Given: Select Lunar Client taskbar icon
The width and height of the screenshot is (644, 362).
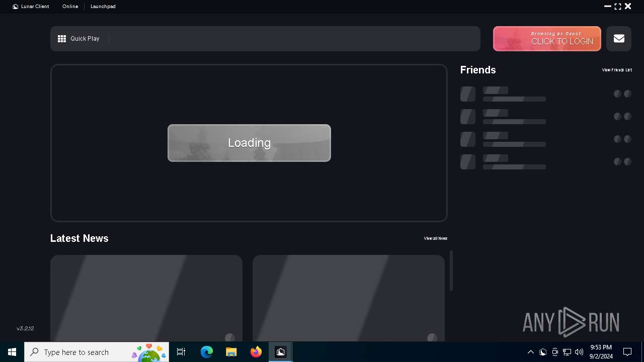Looking at the screenshot, I should (281, 352).
